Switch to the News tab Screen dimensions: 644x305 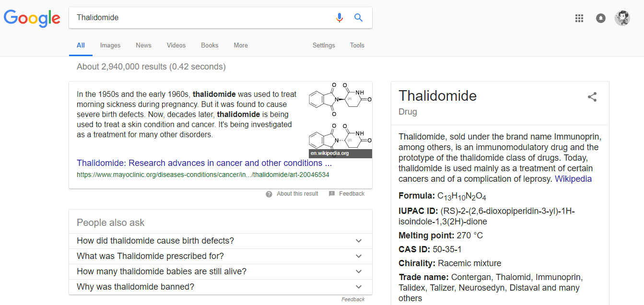[x=143, y=46]
